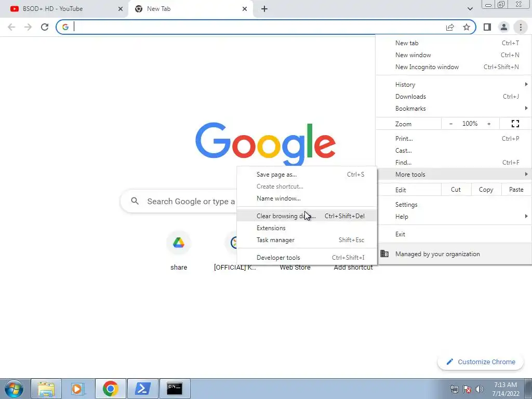Choose New window menu entry

pyautogui.click(x=454, y=55)
